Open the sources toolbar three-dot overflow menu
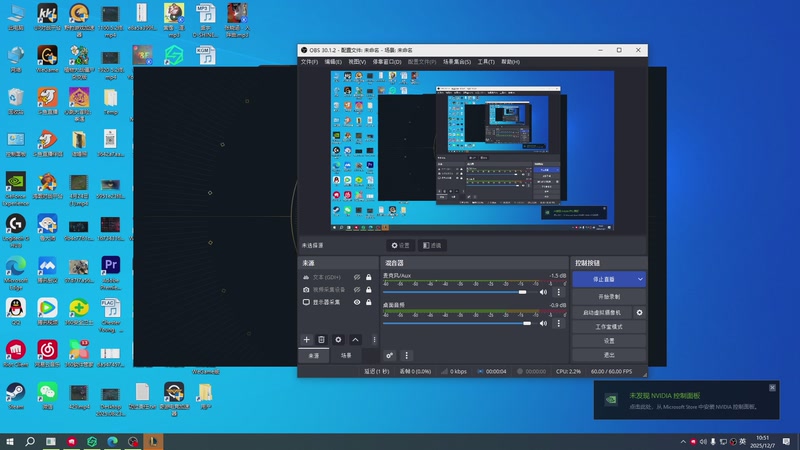The height and width of the screenshot is (450, 800). [x=374, y=340]
